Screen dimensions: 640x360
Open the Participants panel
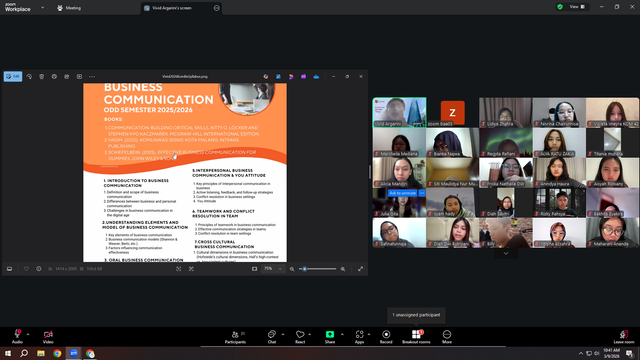point(236,337)
